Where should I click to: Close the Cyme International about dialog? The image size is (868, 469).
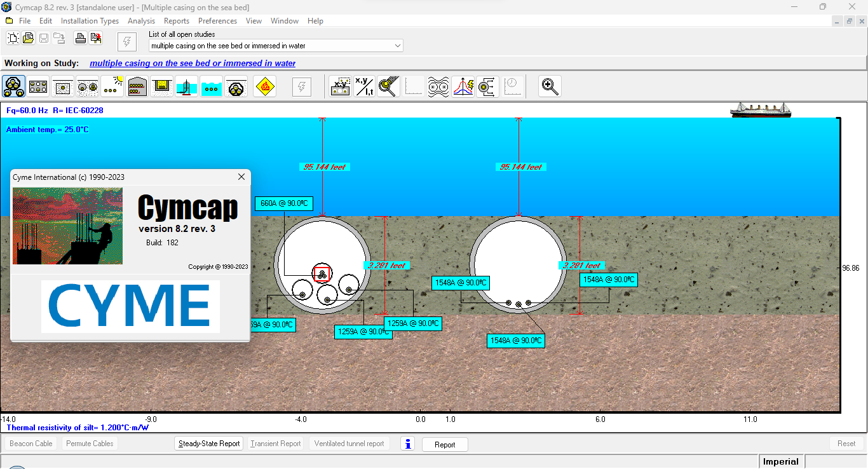tap(241, 177)
